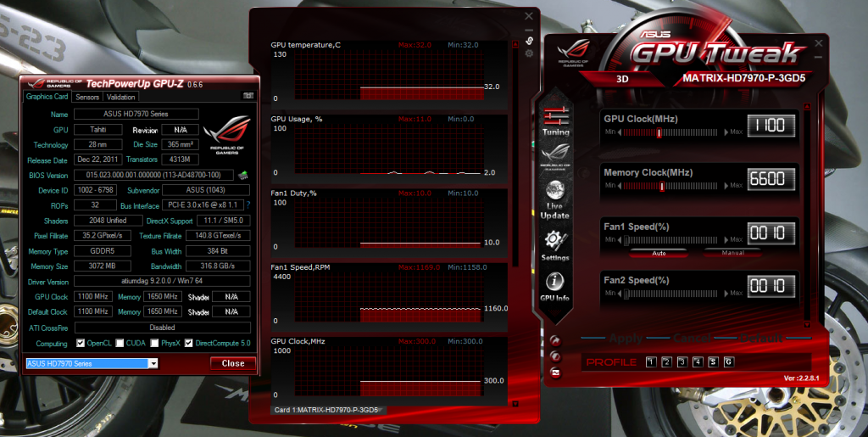Viewport: 868px width, 437px height.
Task: Click the GPU Tweak tuning scroll down arrow
Action: click(807, 325)
